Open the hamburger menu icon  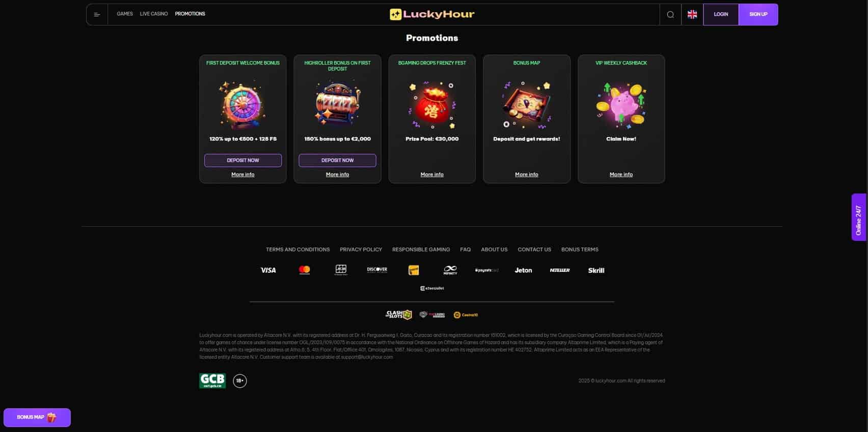pyautogui.click(x=97, y=14)
